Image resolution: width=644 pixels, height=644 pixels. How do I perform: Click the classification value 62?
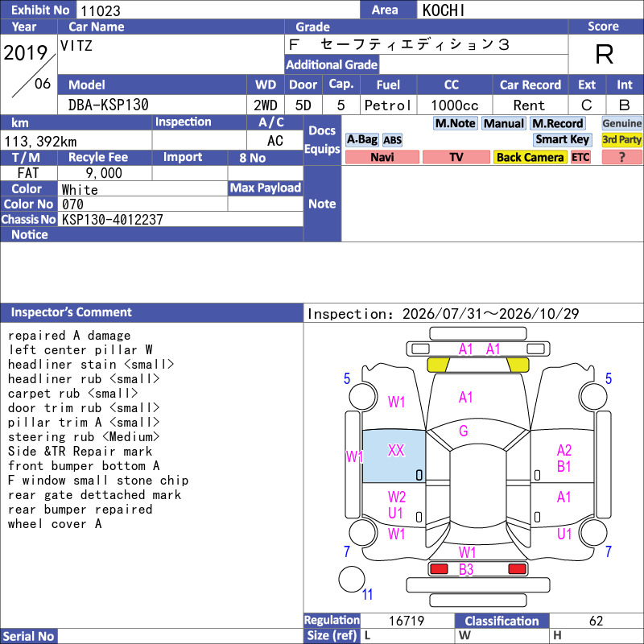596,621
